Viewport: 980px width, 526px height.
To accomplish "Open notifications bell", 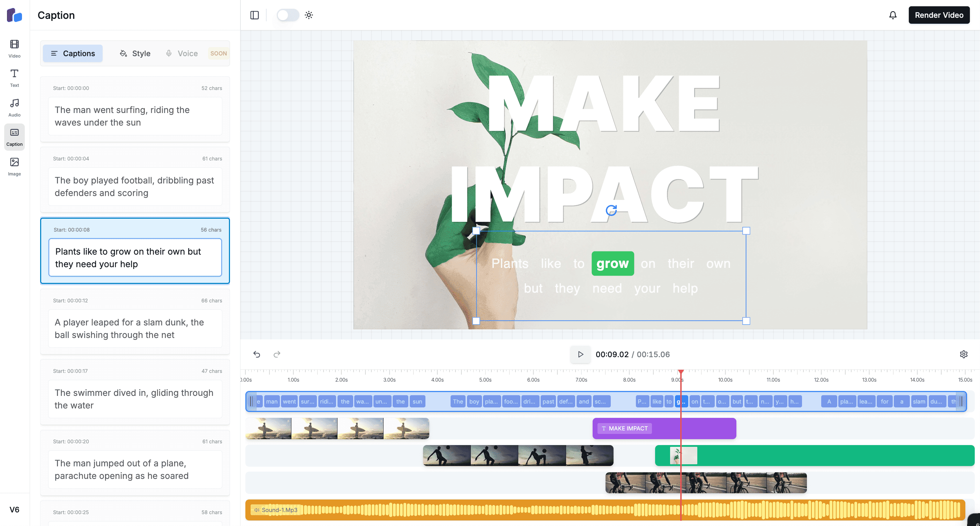I will coord(892,15).
